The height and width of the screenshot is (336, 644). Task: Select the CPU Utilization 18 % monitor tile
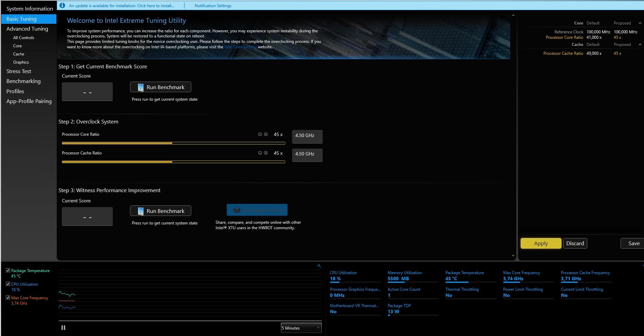tap(355, 276)
